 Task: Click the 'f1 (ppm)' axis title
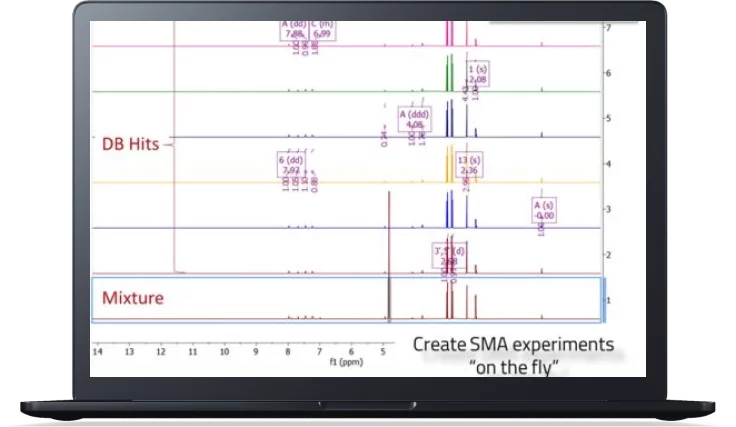(x=348, y=362)
